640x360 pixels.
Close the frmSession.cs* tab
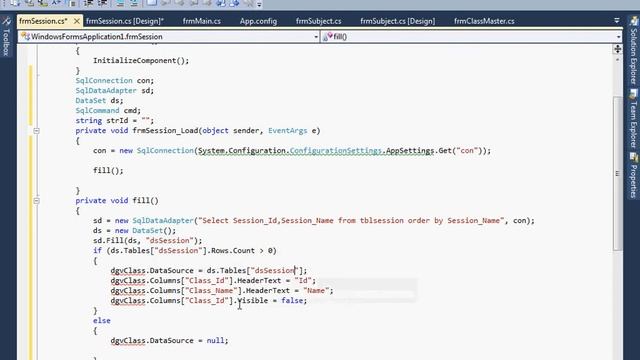click(76, 21)
